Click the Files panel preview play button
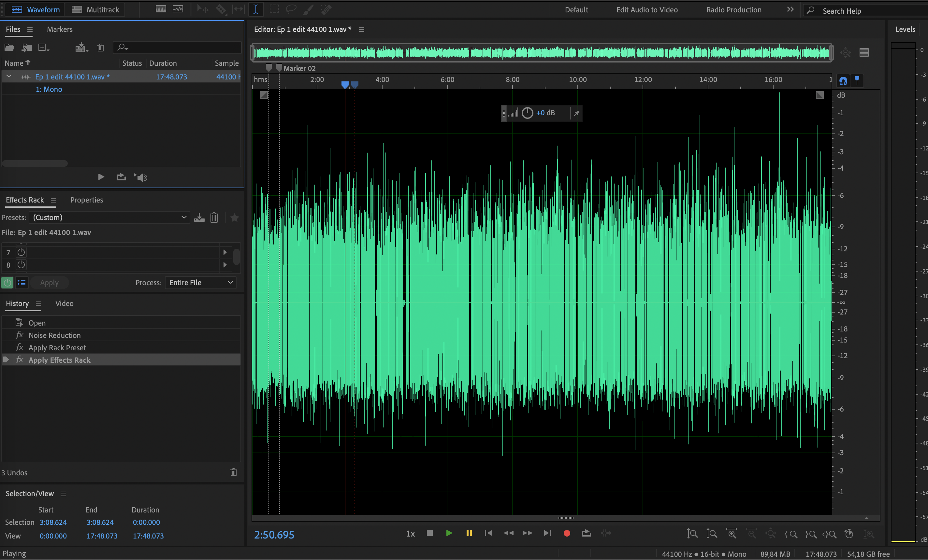Image resolution: width=928 pixels, height=560 pixels. pyautogui.click(x=101, y=176)
